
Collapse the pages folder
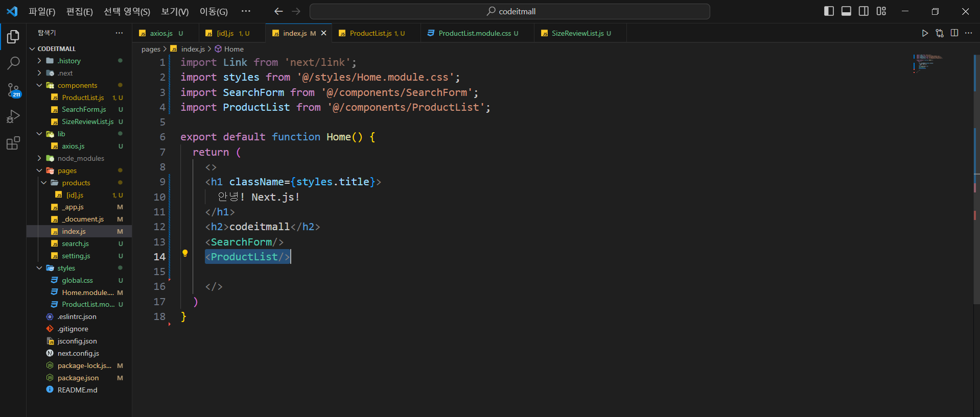79,170
